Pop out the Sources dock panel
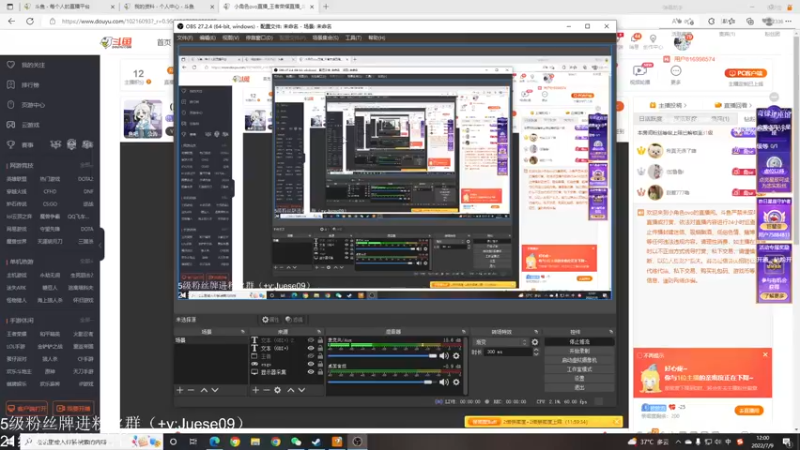800x450 pixels. tap(319, 332)
